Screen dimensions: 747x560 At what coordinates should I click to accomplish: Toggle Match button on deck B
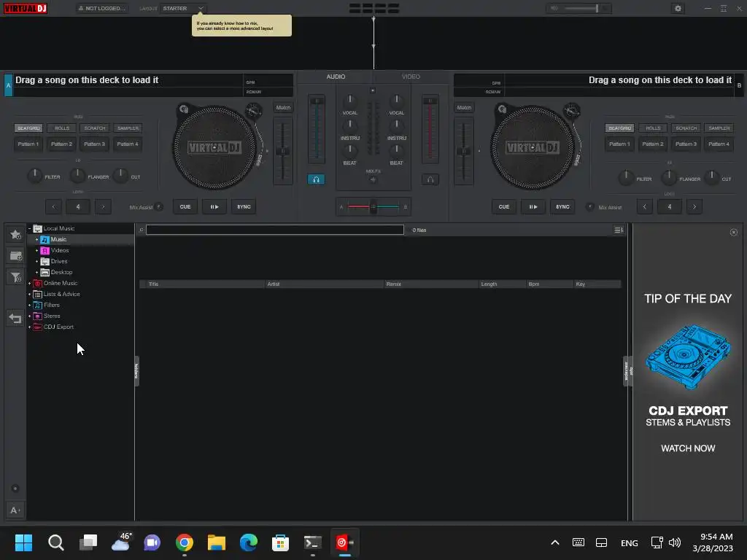coord(464,108)
